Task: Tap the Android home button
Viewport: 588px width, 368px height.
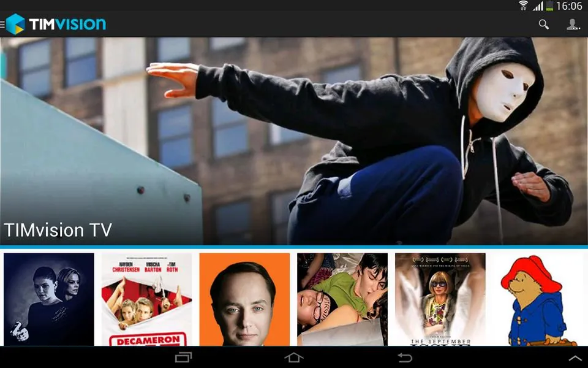Action: 293,357
